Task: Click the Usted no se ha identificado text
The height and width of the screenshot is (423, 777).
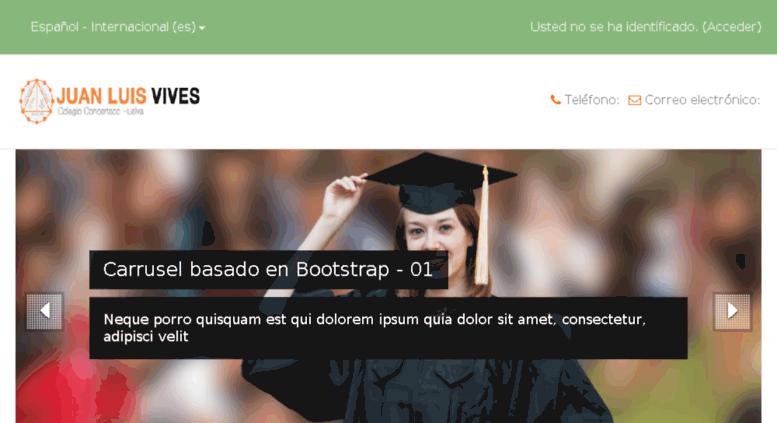Action: 613,27
